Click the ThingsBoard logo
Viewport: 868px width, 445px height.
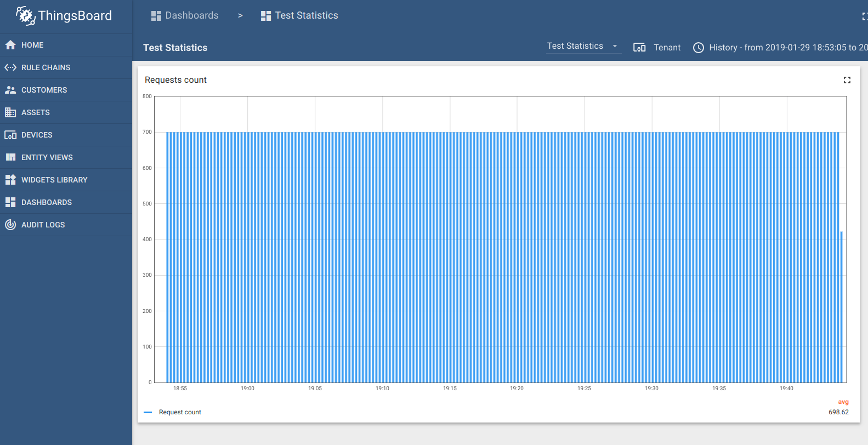click(x=64, y=16)
